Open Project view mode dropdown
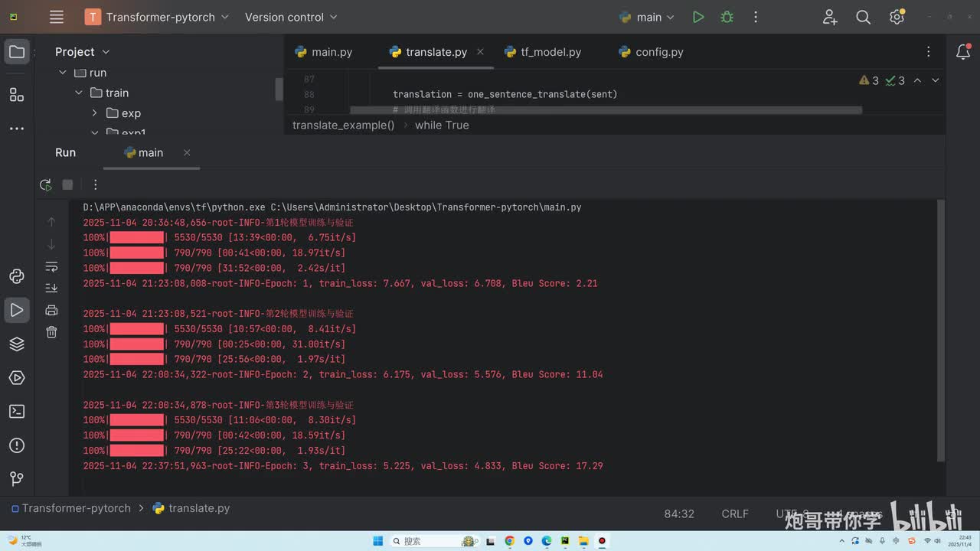This screenshot has height=551, width=980. click(x=83, y=52)
